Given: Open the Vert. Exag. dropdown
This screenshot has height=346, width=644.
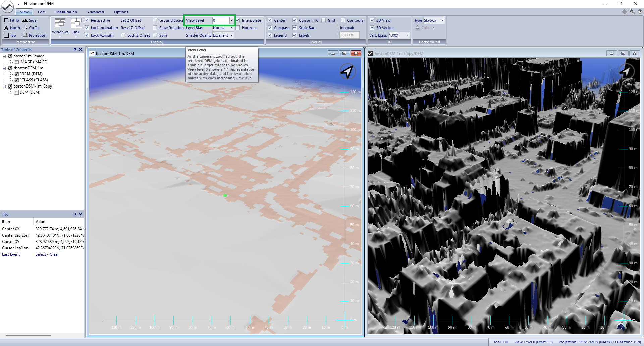Looking at the screenshot, I should pyautogui.click(x=408, y=35).
